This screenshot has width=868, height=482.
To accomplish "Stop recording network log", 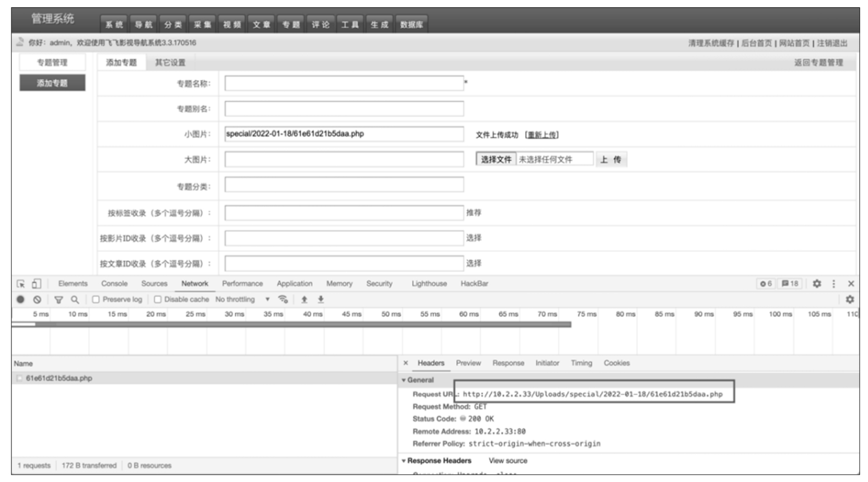I will coord(20,299).
